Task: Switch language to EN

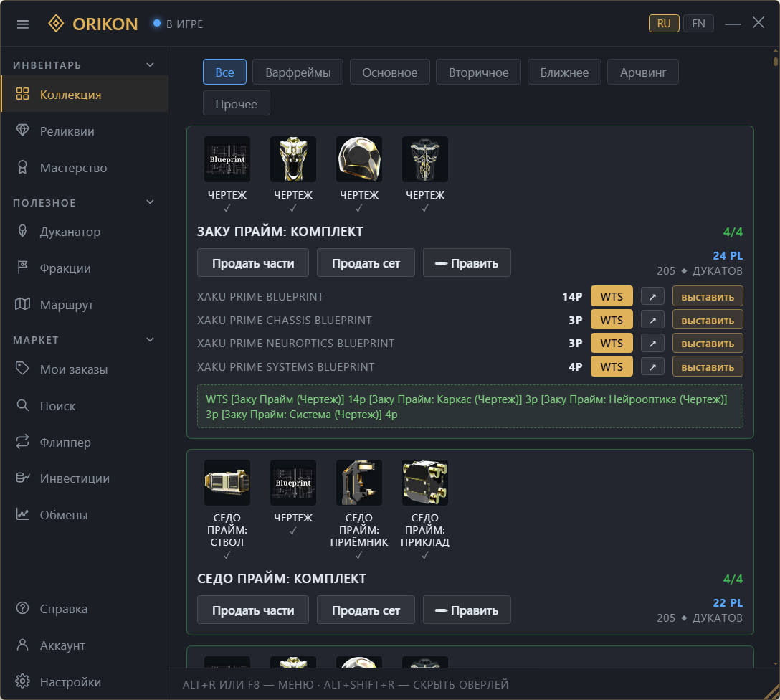Action: click(698, 24)
